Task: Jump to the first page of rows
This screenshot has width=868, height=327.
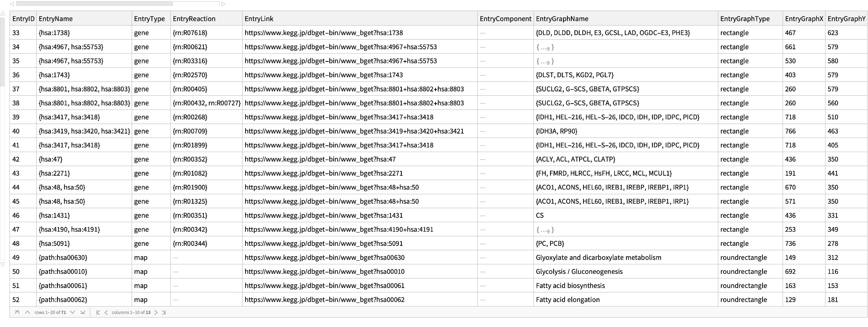Action: tap(17, 312)
